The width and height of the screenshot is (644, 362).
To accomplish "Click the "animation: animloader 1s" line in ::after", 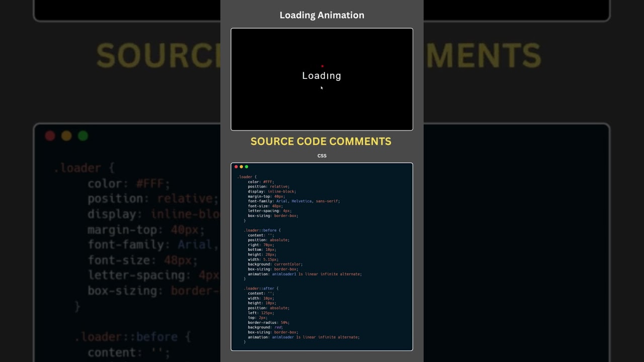I will (303, 337).
